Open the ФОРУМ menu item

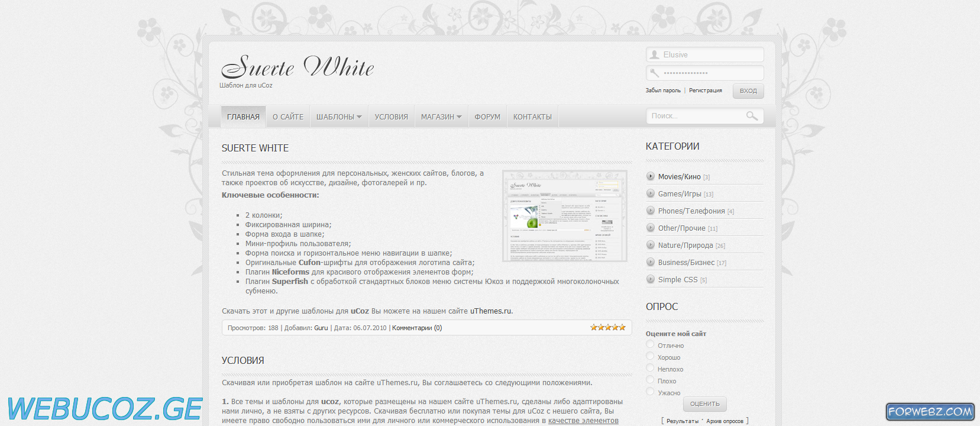[x=487, y=117]
